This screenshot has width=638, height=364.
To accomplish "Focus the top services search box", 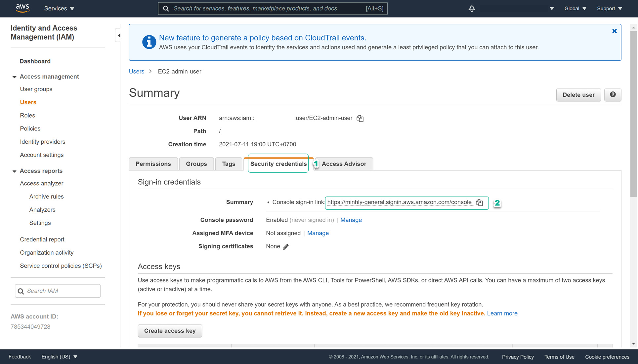I will [x=273, y=9].
